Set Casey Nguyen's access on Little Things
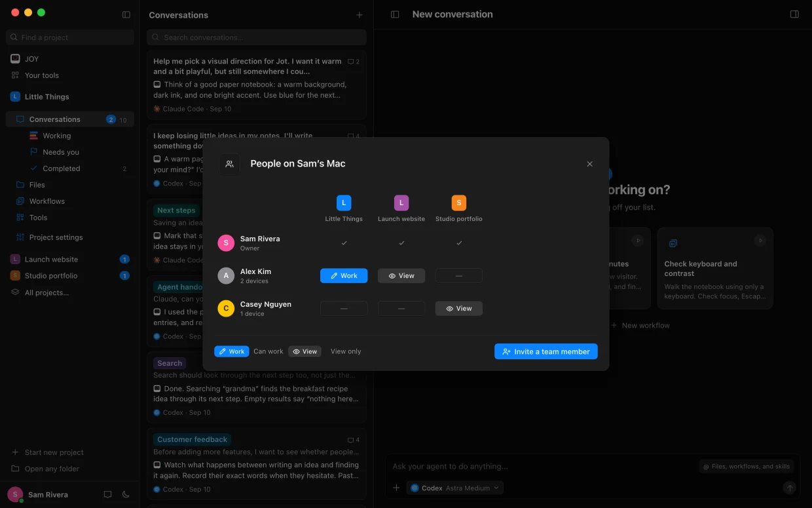Screen dimensions: 812x508 [344, 309]
